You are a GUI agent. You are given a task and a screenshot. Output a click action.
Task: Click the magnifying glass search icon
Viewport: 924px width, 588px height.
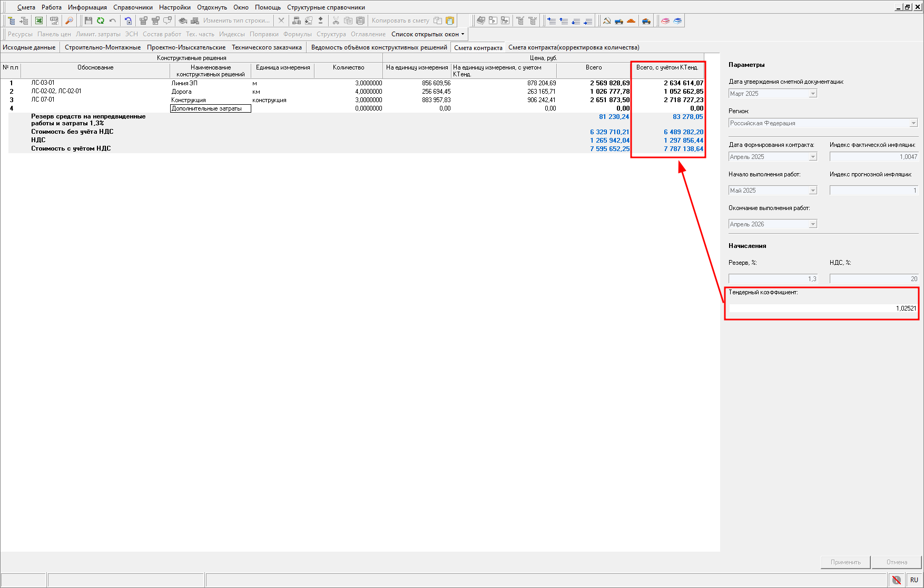(x=69, y=21)
